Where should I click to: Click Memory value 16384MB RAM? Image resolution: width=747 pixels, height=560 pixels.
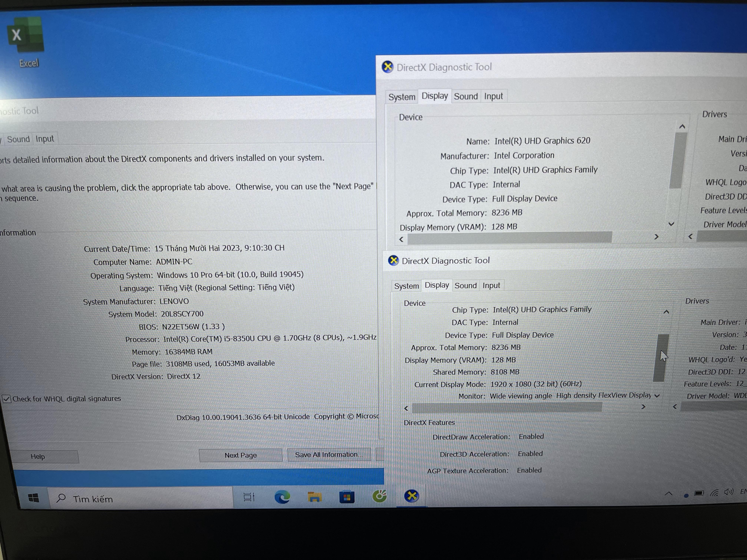(x=188, y=352)
